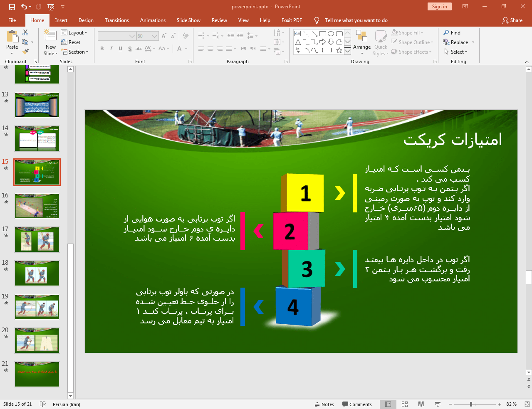Open the Section dropdown

tap(75, 52)
